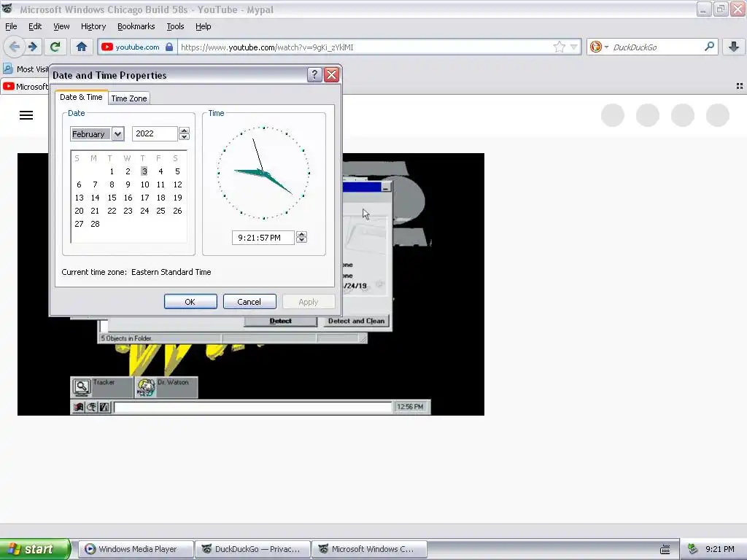This screenshot has height=560, width=747.
Task: Open the Bookmarks menu
Action: point(136,26)
